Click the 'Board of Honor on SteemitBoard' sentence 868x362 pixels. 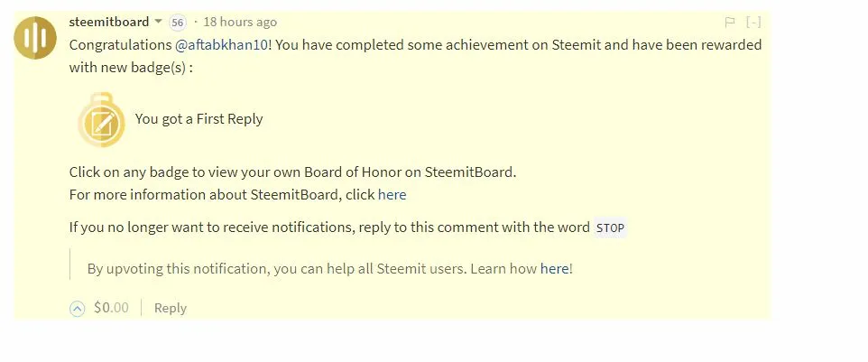[293, 172]
